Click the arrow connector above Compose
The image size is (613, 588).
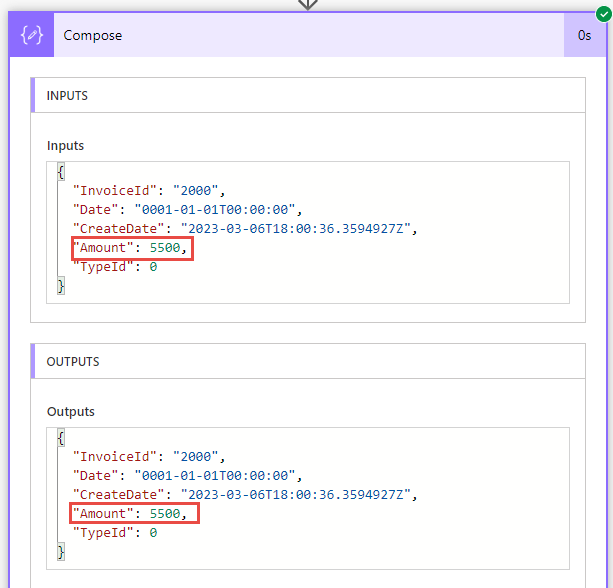[x=308, y=5]
